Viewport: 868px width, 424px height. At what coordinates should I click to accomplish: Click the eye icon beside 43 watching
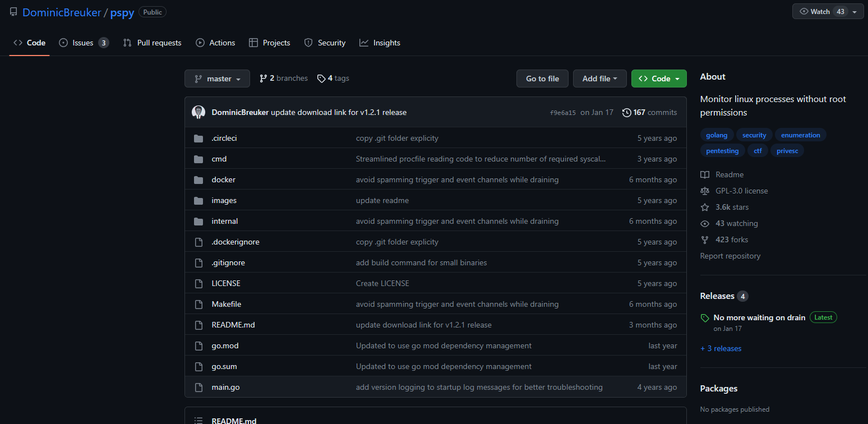click(705, 223)
